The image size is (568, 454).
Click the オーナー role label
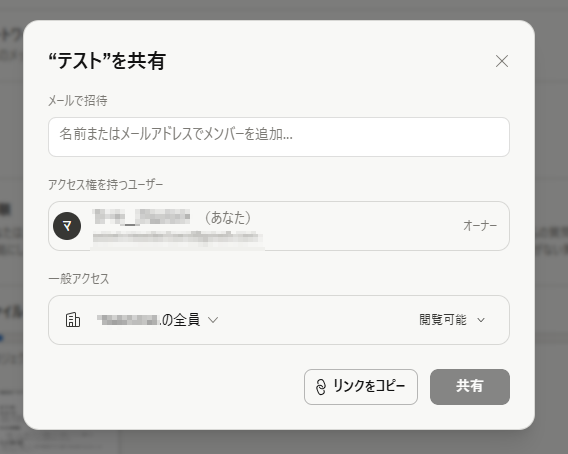480,226
